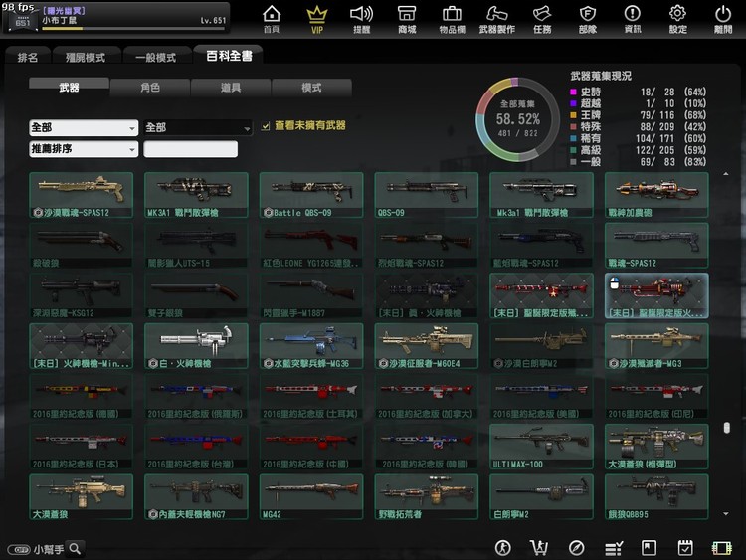Select 沙漠戰魂-SPAS12 weapon card
746x560 pixels.
(81, 195)
